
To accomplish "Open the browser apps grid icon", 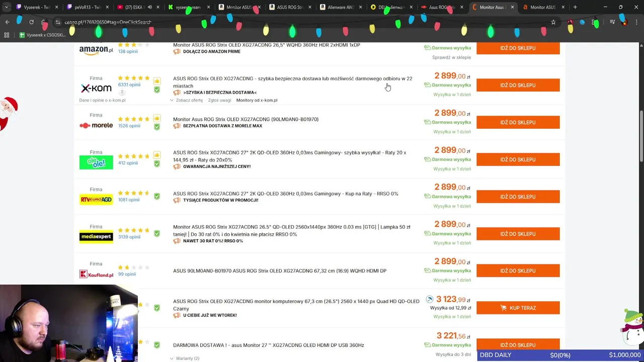I will [x=7, y=35].
